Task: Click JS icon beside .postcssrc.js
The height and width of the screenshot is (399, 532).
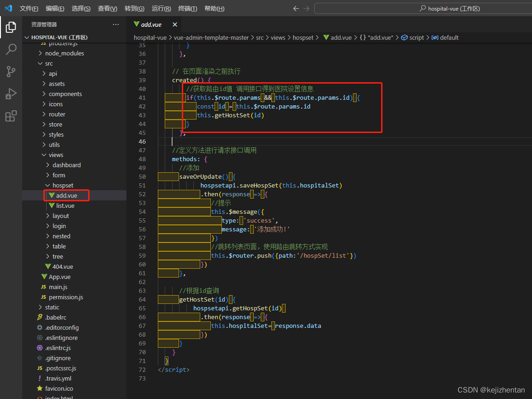Action: coord(40,368)
